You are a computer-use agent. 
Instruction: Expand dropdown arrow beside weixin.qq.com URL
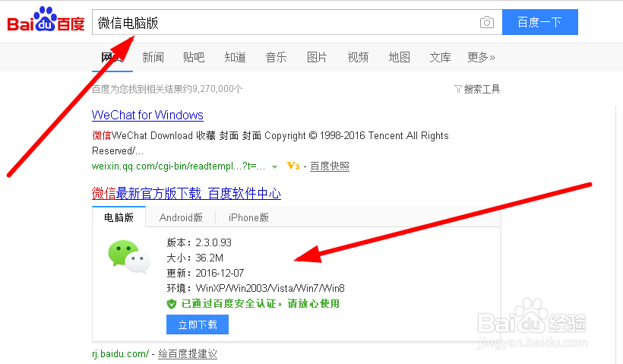click(274, 167)
